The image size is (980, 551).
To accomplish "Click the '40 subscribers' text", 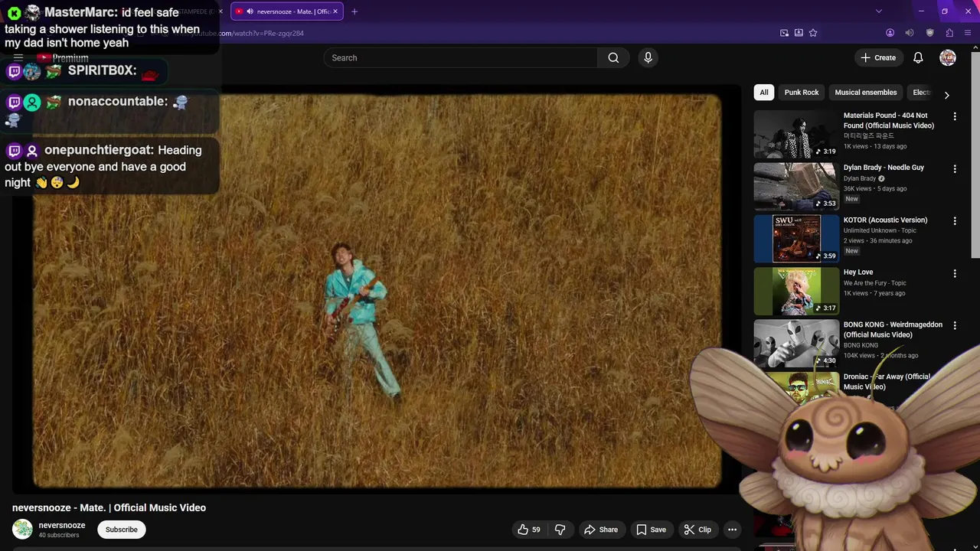I will (59, 535).
